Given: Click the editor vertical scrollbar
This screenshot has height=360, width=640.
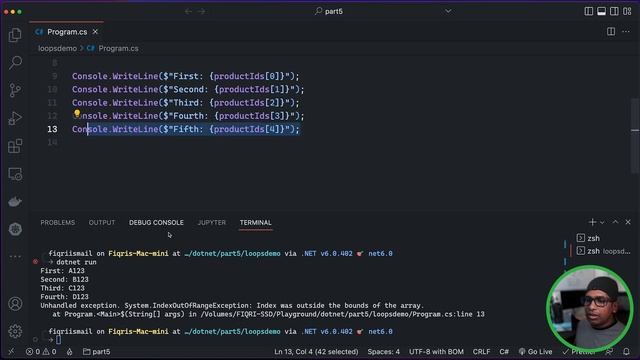Looking at the screenshot, I should coord(635,135).
